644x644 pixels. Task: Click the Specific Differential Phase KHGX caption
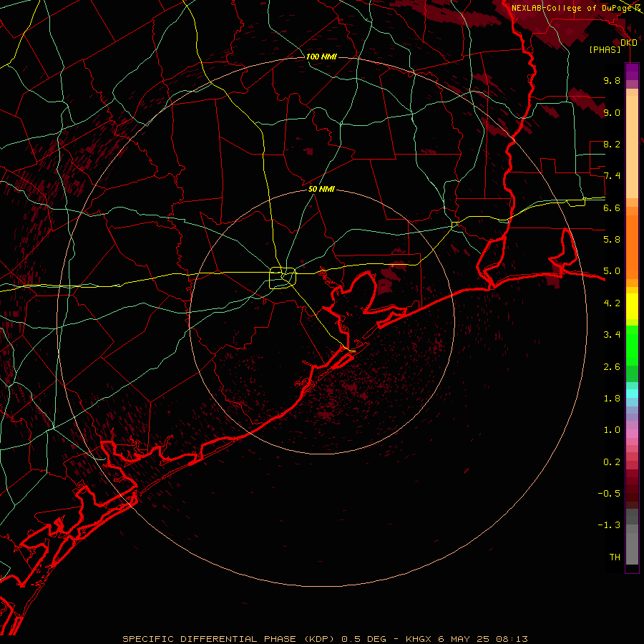[x=325, y=639]
